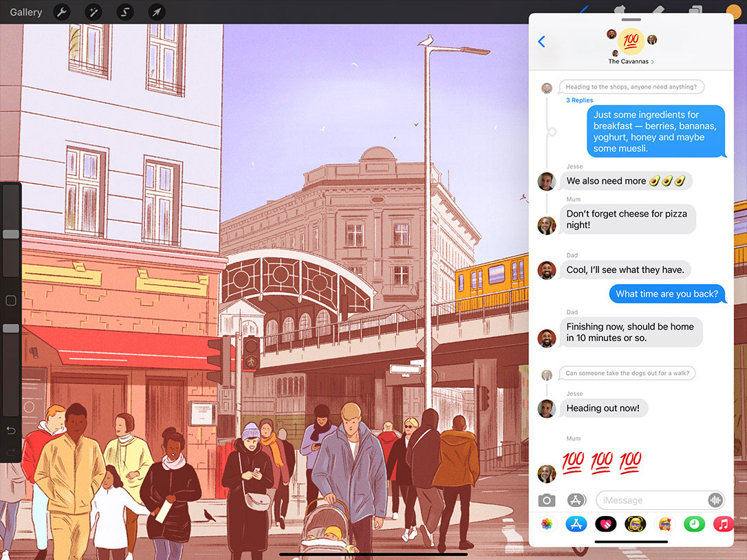Select the 'Just some ingredients for breakfast' bubble
This screenshot has height=560, width=747.
click(x=656, y=131)
